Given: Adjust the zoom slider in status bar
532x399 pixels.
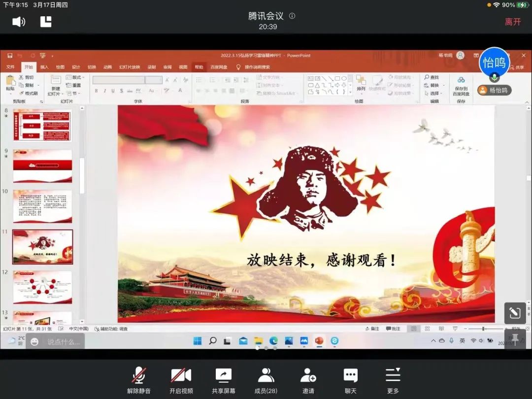Looking at the screenshot, I should [483, 329].
